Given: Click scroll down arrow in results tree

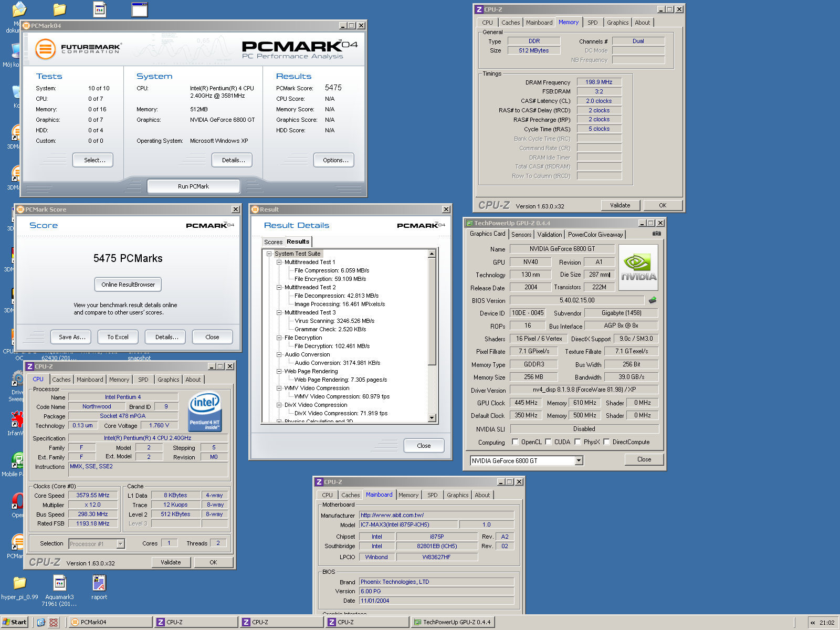Looking at the screenshot, I should [432, 418].
